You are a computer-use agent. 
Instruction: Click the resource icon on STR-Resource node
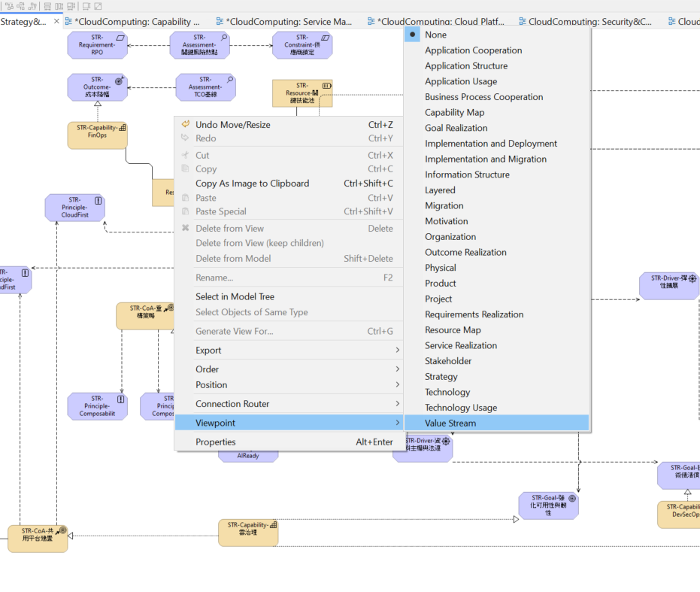point(327,85)
